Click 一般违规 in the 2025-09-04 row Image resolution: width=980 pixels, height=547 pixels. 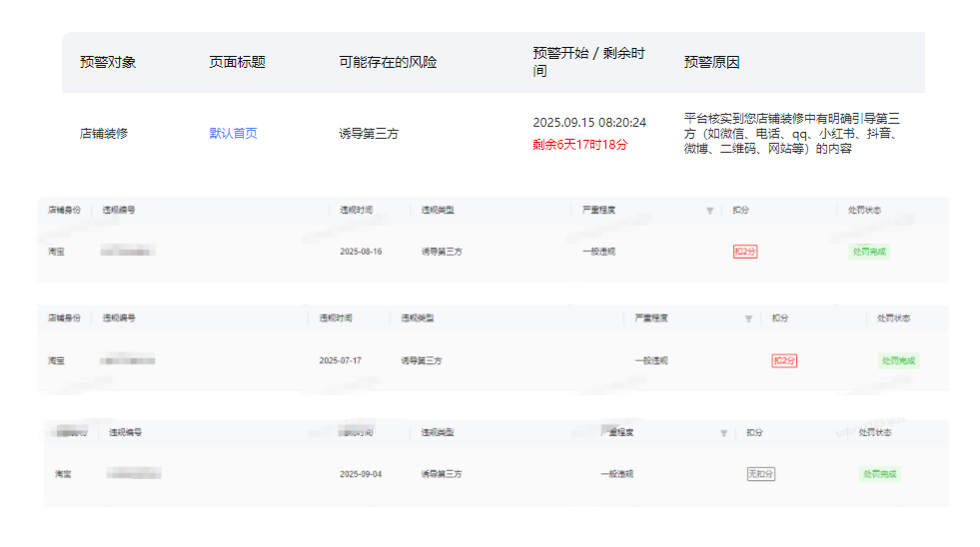[617, 474]
